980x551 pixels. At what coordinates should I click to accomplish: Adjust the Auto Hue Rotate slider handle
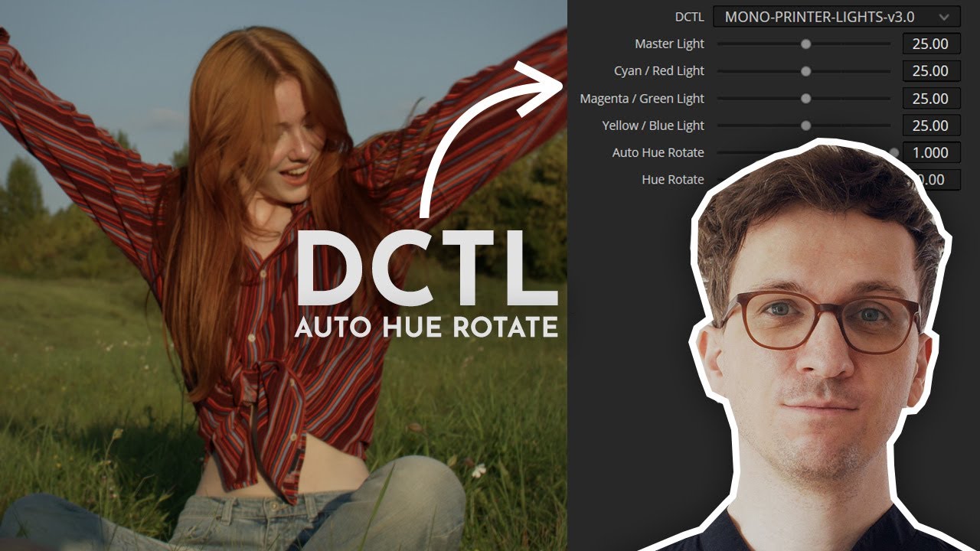893,152
